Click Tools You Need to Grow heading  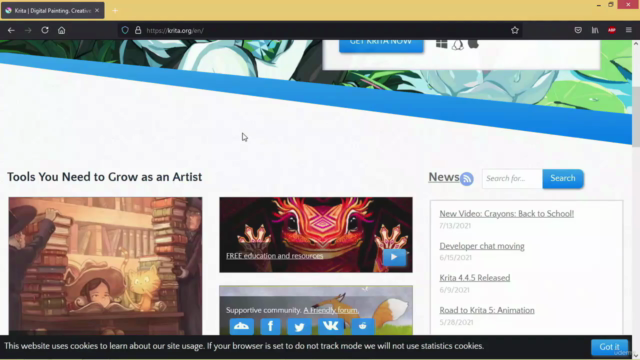104,177
